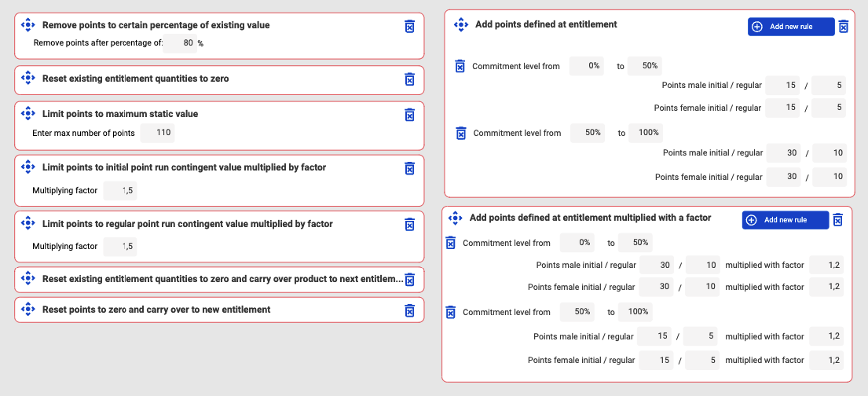Click Multiplying factor field under initial point run rule
This screenshot has width=868, height=396.
click(x=121, y=190)
